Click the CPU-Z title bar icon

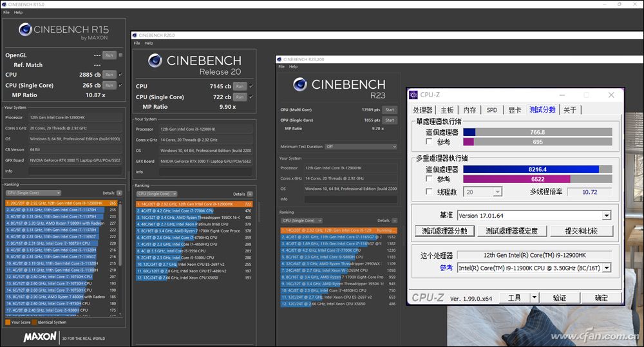pos(413,95)
